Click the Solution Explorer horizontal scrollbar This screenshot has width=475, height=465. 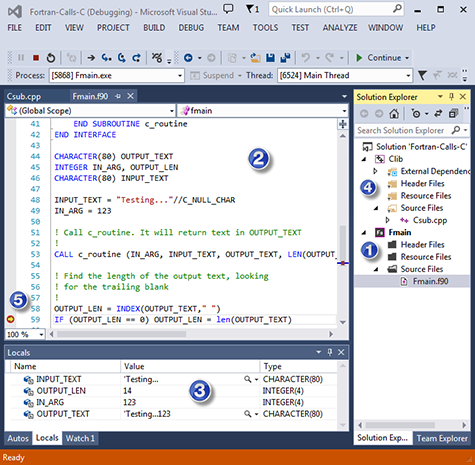(412, 425)
